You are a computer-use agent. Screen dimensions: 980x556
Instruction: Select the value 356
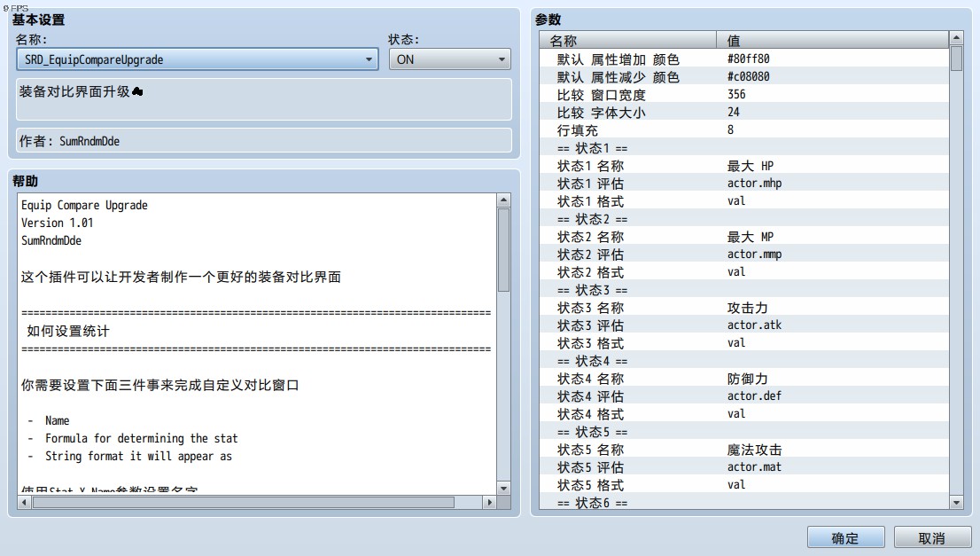(x=736, y=94)
